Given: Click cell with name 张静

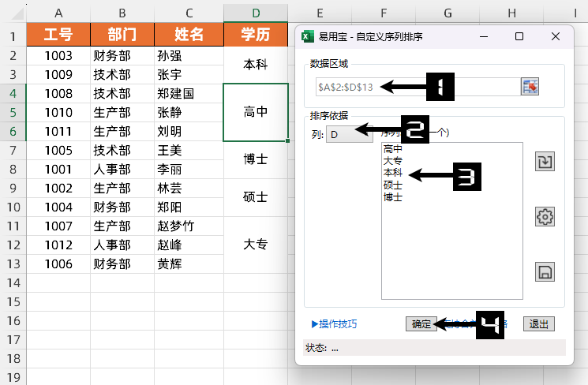Looking at the screenshot, I should click(189, 113).
